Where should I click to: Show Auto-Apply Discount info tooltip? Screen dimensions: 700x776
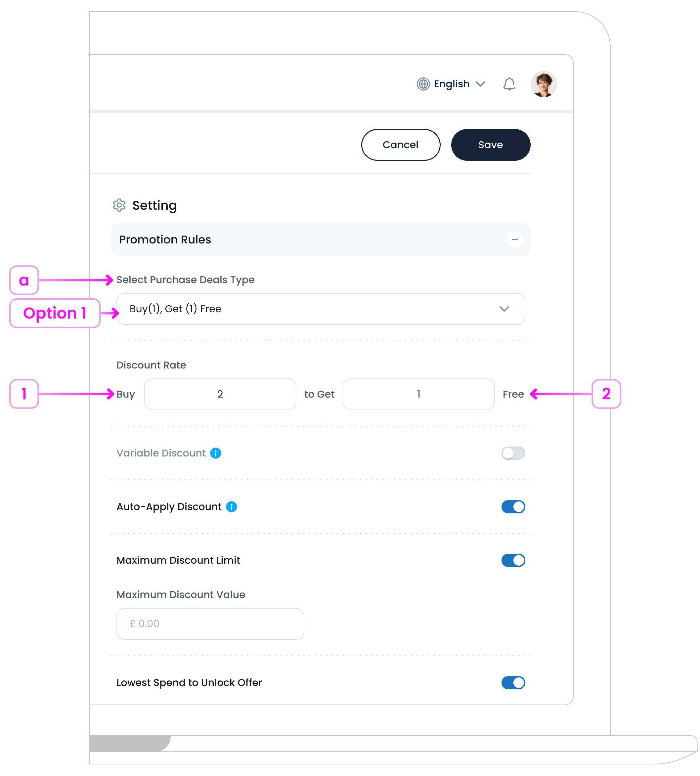click(232, 507)
